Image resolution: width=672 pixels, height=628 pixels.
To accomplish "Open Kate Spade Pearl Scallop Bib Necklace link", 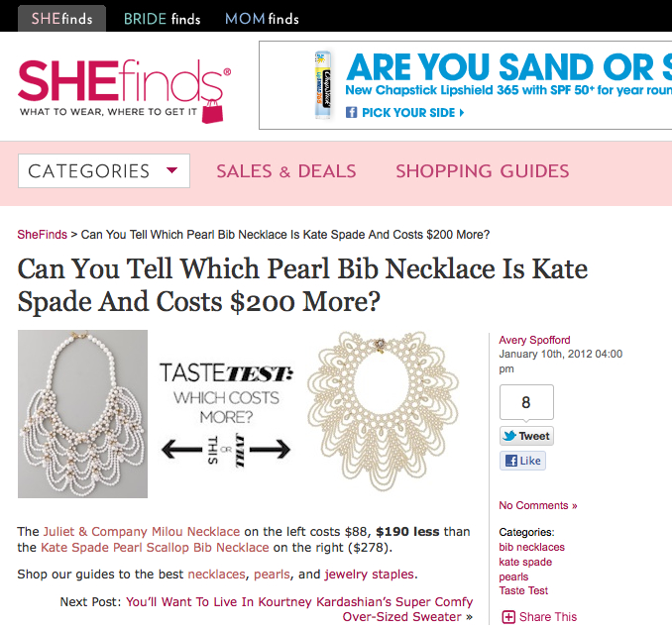I will tap(155, 548).
